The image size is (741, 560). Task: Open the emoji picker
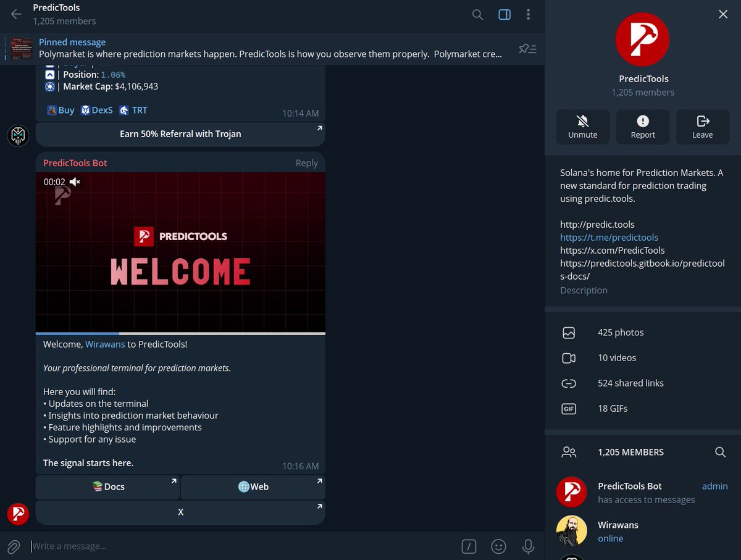[498, 546]
